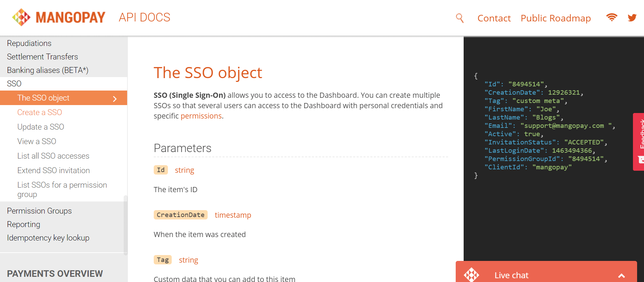Go to Update a SSO page
Screen dimensions: 644x282
pyautogui.click(x=40, y=127)
